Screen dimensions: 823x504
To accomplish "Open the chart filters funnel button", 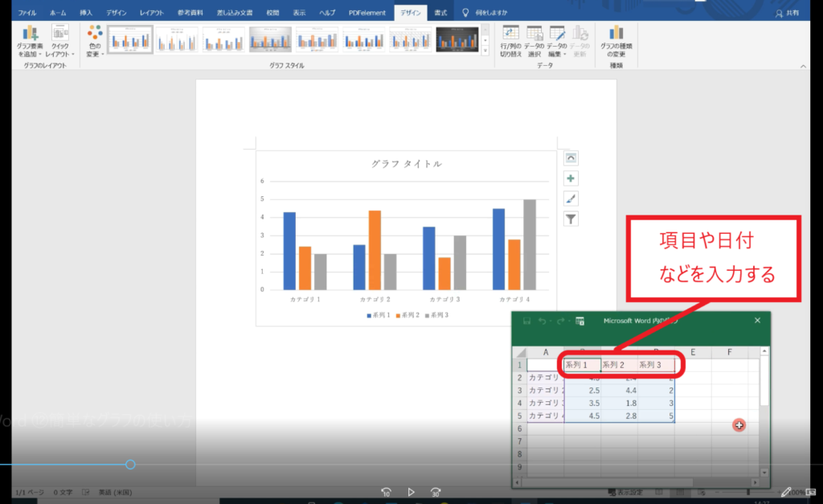I will coord(571,219).
